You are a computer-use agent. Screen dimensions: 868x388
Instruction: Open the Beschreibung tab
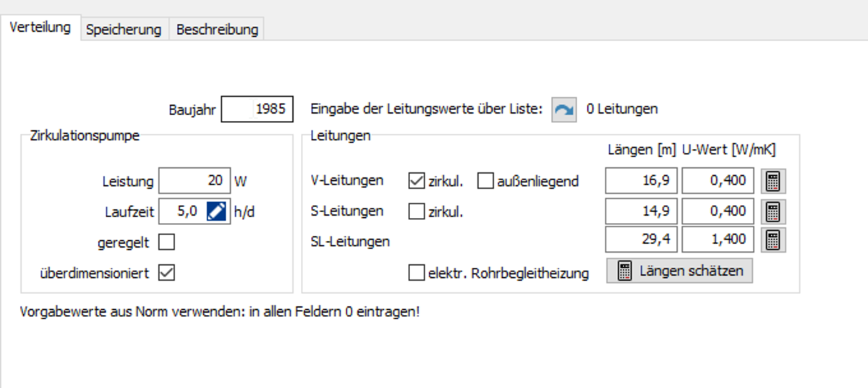pyautogui.click(x=217, y=30)
